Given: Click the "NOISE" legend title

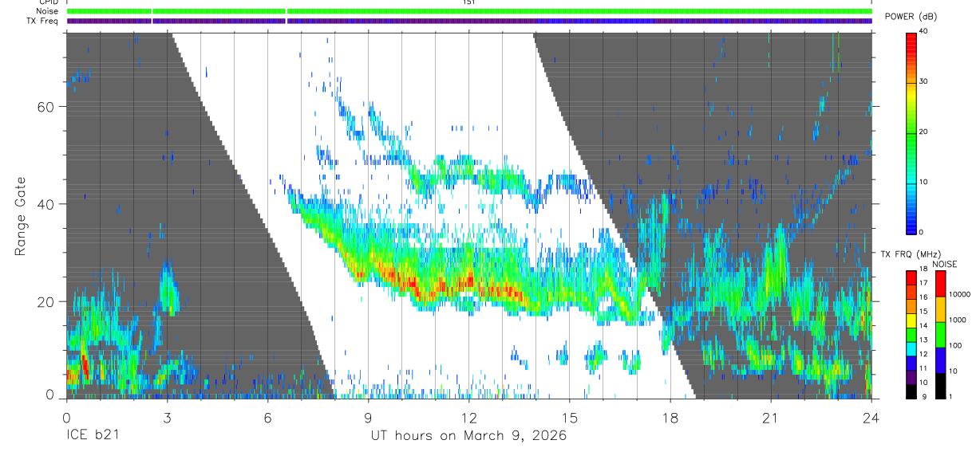Looking at the screenshot, I should coord(944,264).
